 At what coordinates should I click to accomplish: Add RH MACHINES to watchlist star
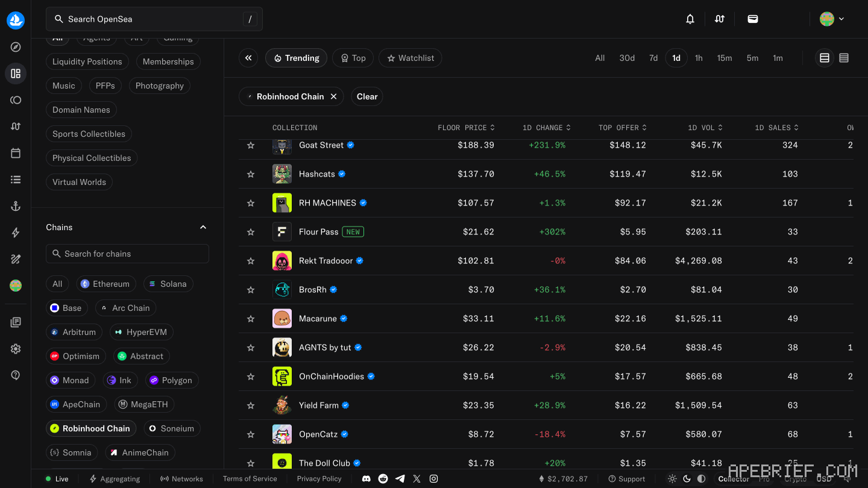(251, 203)
